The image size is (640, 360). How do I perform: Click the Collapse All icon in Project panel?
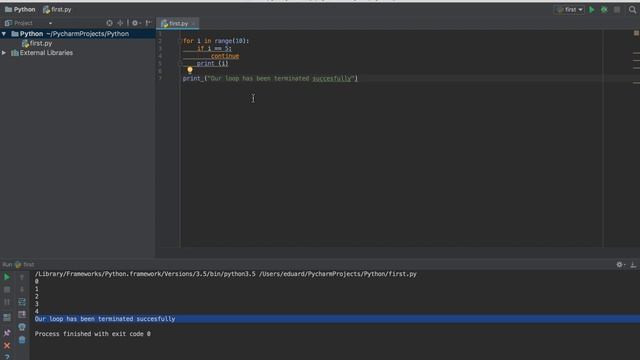point(120,23)
